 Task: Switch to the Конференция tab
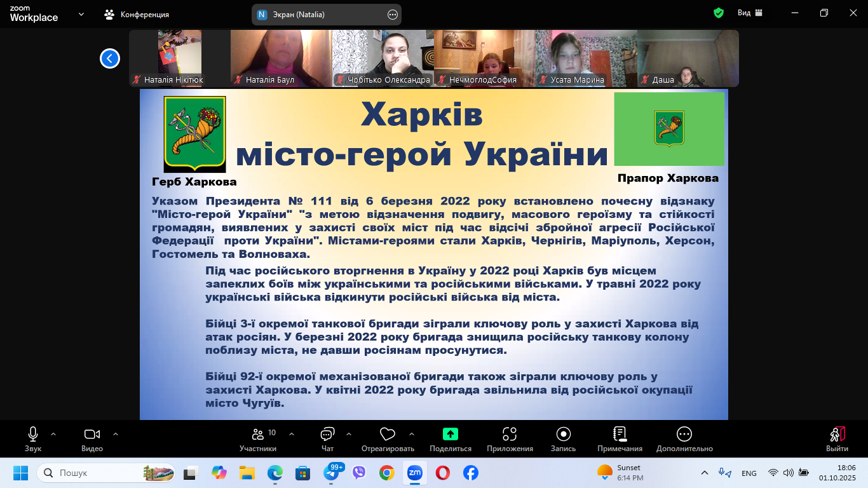(137, 14)
